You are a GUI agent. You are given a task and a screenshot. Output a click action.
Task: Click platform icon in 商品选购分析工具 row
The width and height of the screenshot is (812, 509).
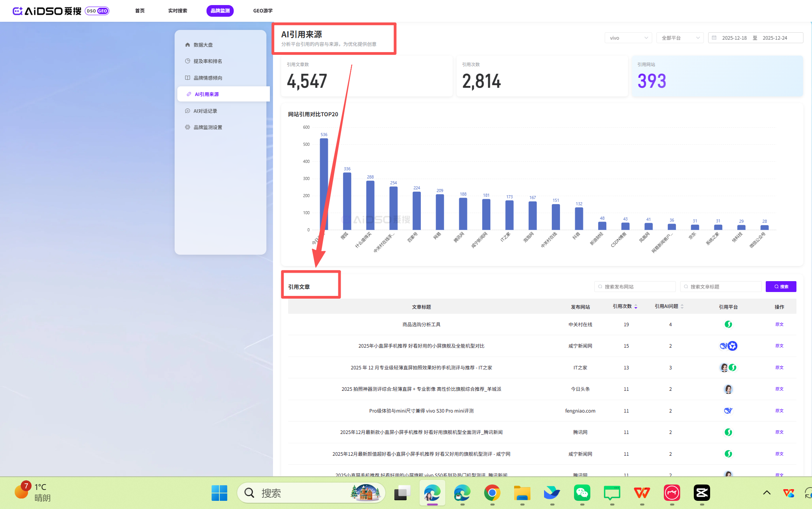click(728, 324)
